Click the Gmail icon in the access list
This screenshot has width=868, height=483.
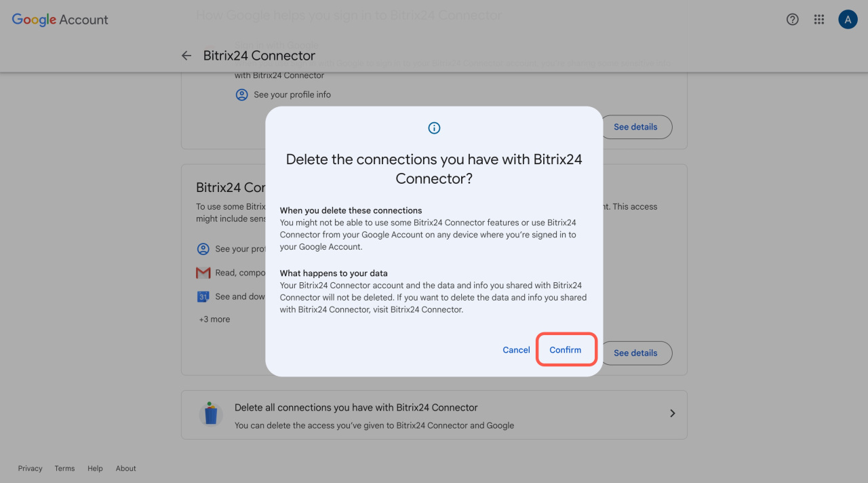pyautogui.click(x=203, y=273)
